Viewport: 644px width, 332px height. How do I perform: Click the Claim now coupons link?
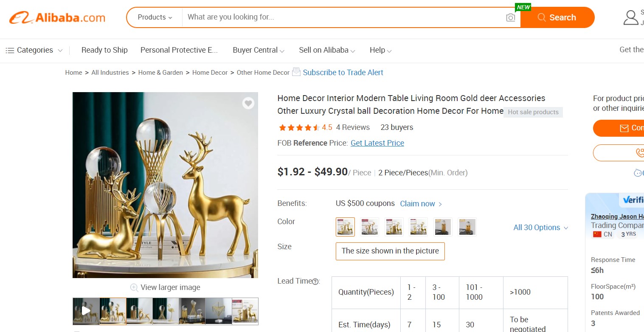click(x=417, y=203)
